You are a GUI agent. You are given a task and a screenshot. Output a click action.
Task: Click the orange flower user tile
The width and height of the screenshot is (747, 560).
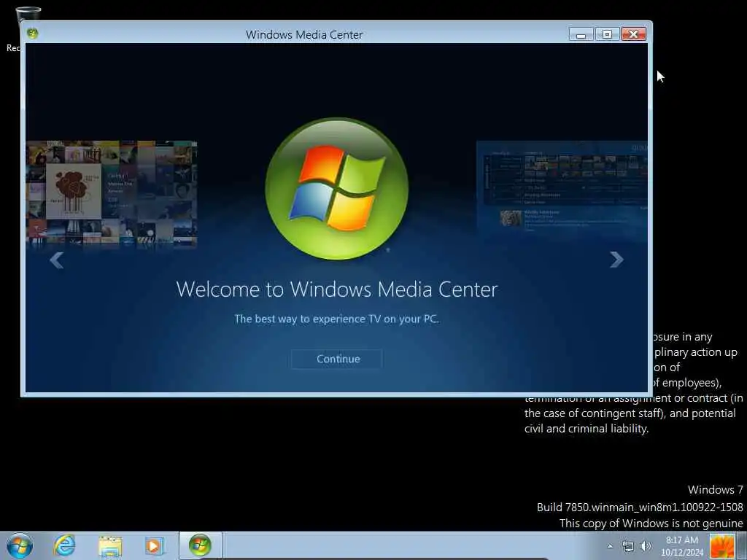(x=721, y=546)
